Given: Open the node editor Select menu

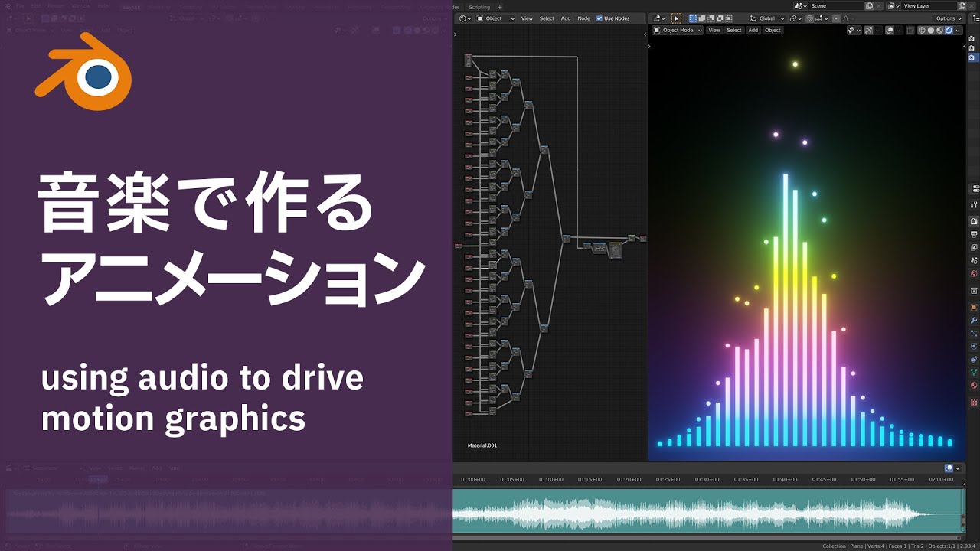Looking at the screenshot, I should pos(547,18).
